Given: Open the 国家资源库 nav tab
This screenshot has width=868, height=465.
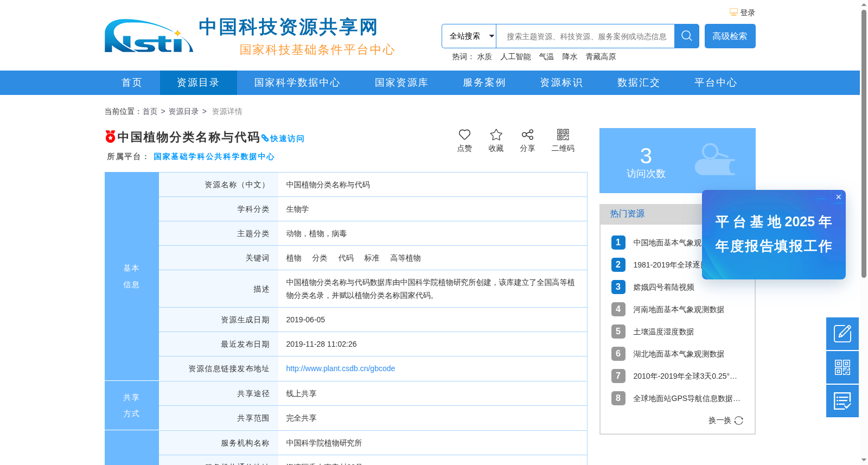Looking at the screenshot, I should click(401, 82).
